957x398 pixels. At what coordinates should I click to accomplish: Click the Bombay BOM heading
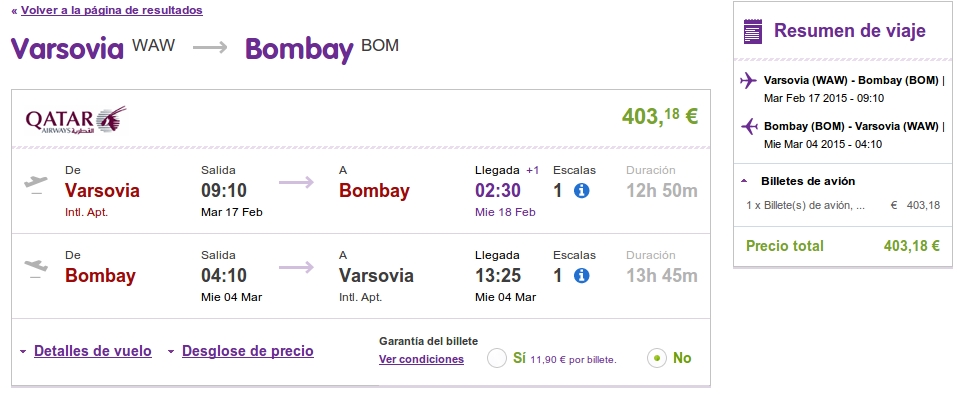pyautogui.click(x=322, y=49)
